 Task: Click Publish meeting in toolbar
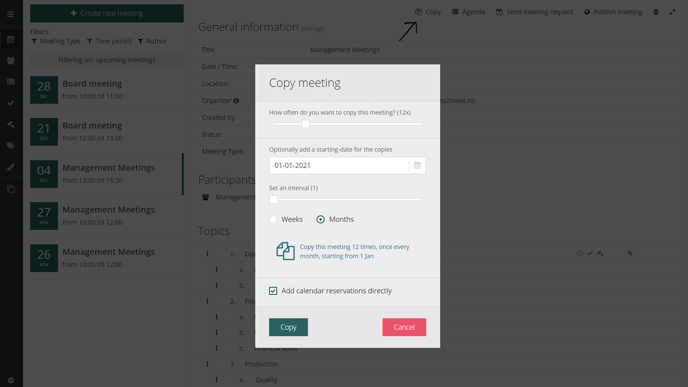coord(613,12)
